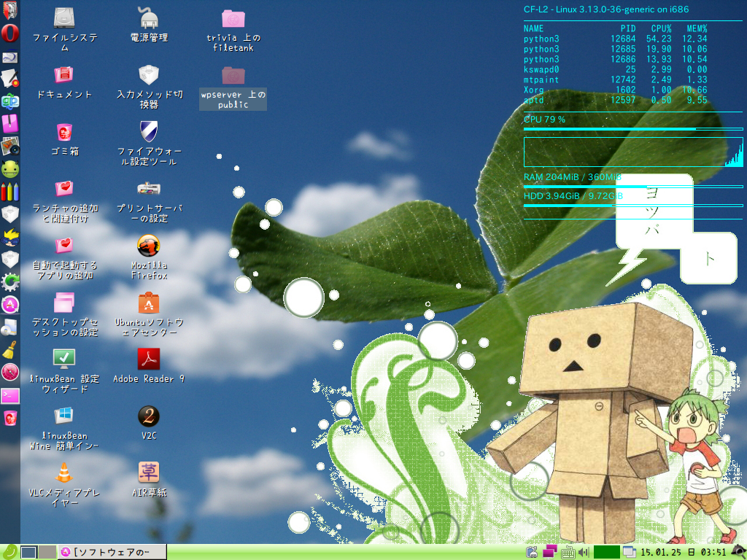Open the clipboard manager tray icon
The width and height of the screenshot is (747, 560).
click(x=532, y=553)
